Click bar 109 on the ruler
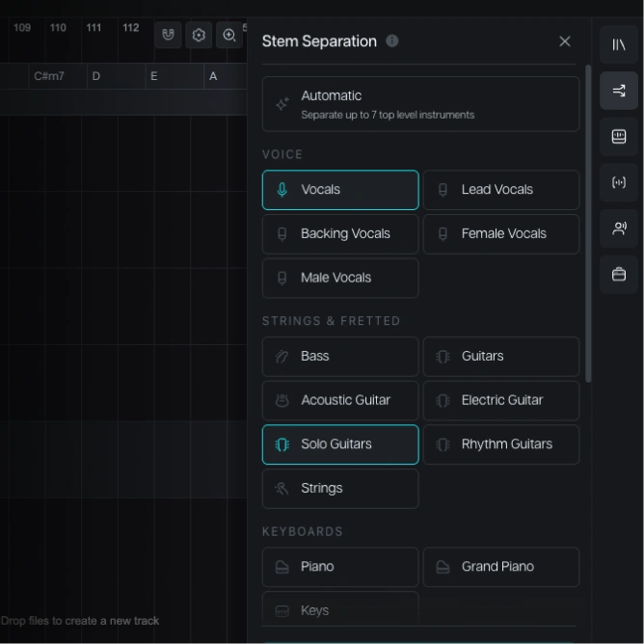Viewport: 644px width, 644px height. 22,28
